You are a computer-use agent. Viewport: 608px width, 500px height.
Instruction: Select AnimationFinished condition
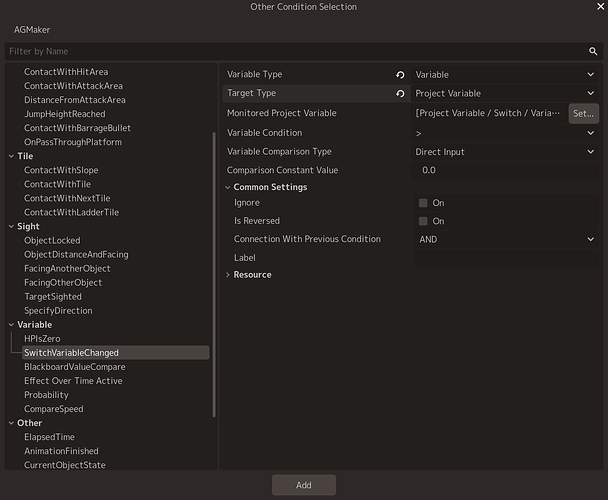click(61, 451)
